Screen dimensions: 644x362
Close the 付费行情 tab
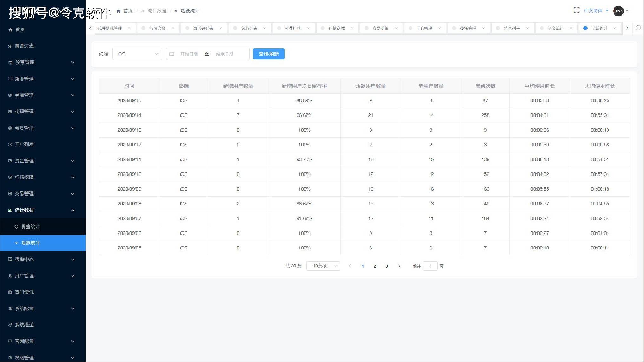pyautogui.click(x=308, y=28)
